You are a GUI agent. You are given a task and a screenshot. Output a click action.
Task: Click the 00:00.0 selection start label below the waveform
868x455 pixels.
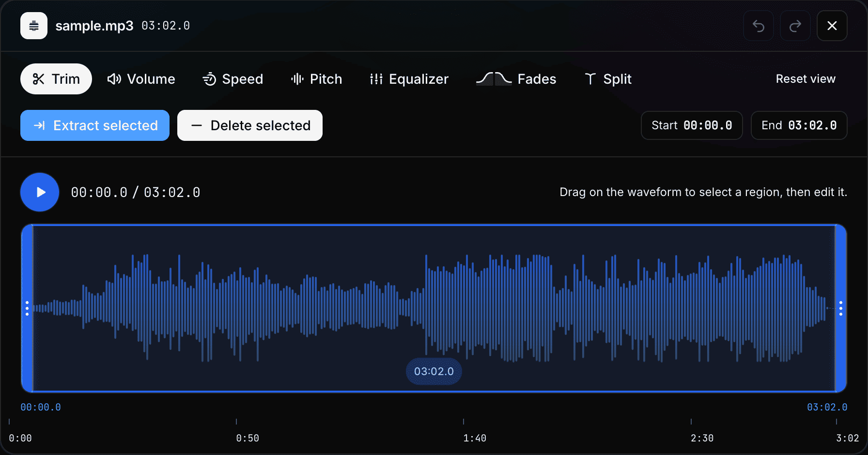(41, 407)
